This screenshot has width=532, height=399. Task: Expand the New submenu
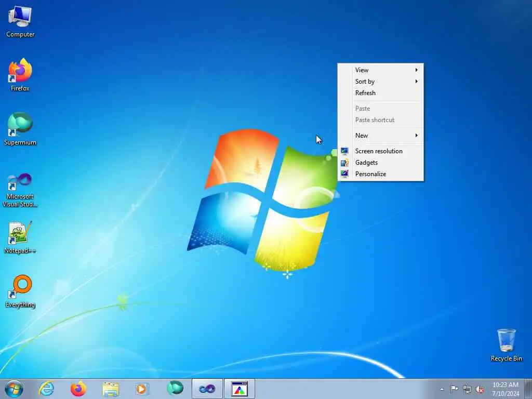pyautogui.click(x=380, y=136)
